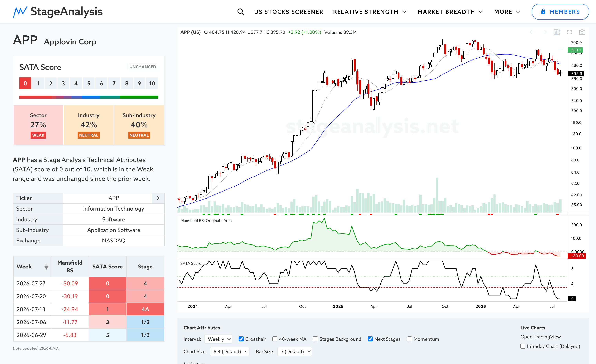The width and height of the screenshot is (596, 364).
Task: Toggle the Next Stages checkbox
Action: [x=370, y=339]
